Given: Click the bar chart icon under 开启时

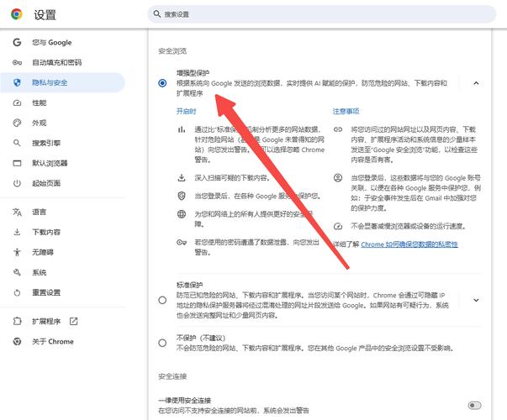Looking at the screenshot, I should point(182,129).
